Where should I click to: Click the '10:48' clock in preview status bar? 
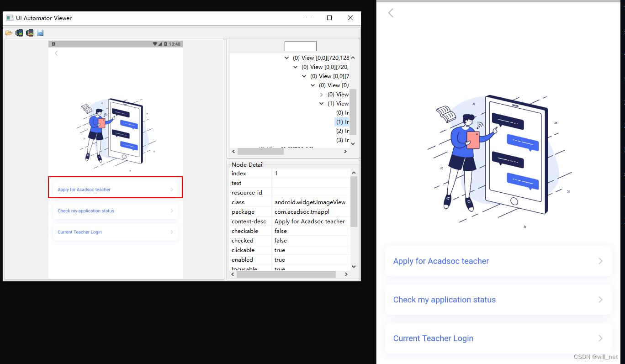pyautogui.click(x=175, y=44)
